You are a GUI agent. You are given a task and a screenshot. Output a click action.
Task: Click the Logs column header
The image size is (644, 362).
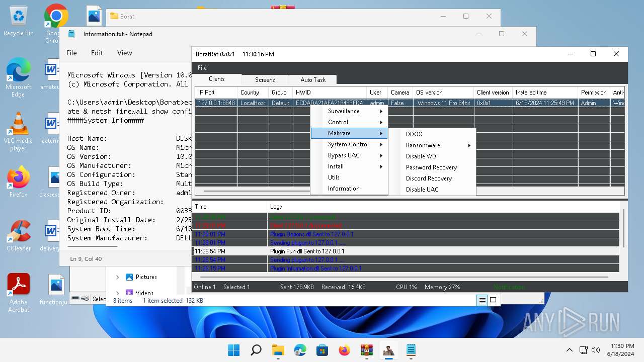coord(443,207)
